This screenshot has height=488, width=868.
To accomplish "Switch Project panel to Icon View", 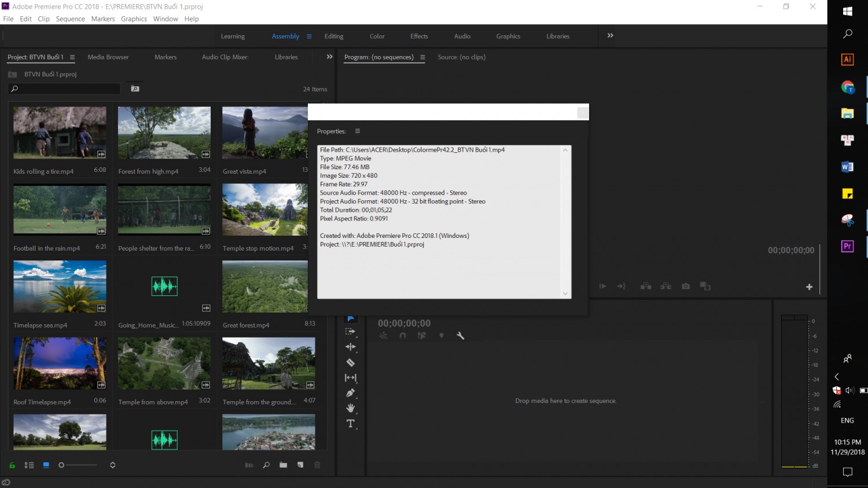I will (46, 465).
